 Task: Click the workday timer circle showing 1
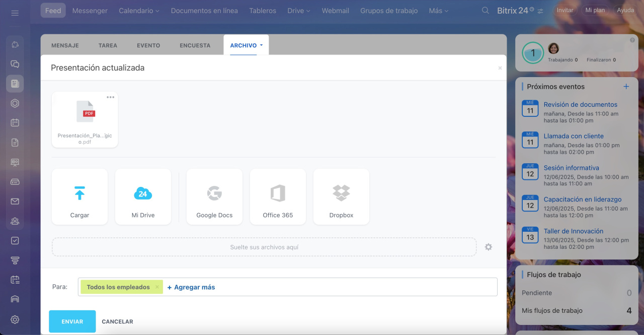click(533, 52)
